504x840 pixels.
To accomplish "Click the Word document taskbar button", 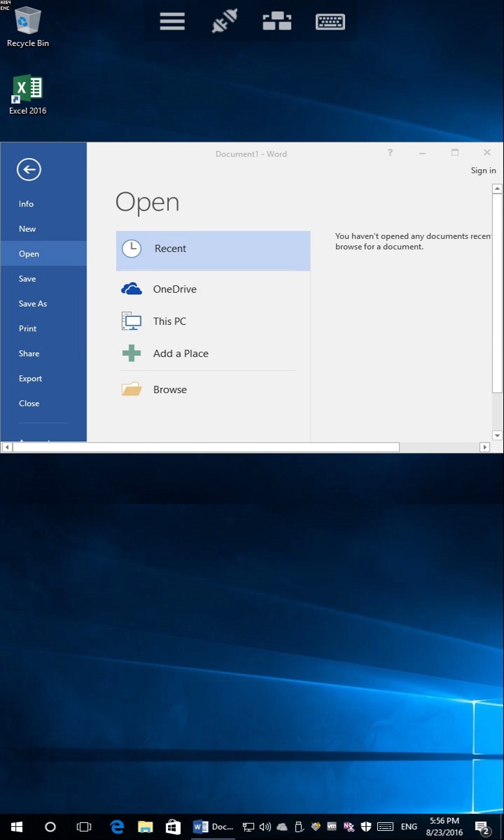I will pos(213,827).
